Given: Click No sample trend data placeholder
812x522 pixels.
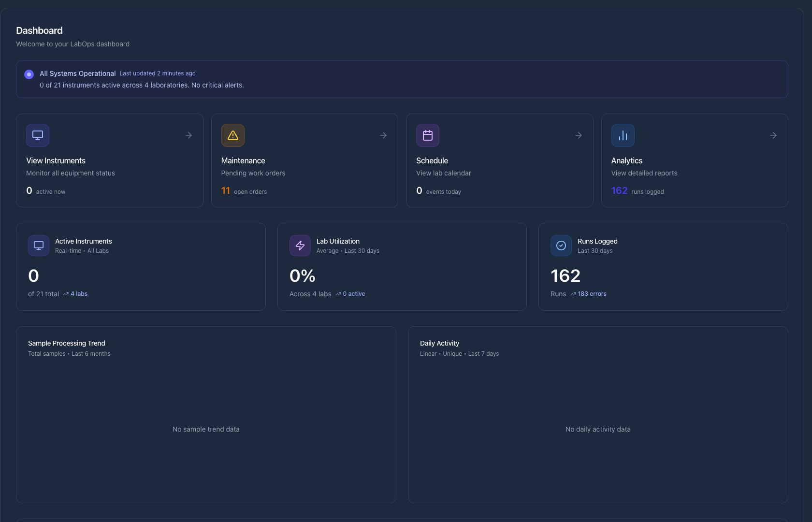Looking at the screenshot, I should pos(206,429).
